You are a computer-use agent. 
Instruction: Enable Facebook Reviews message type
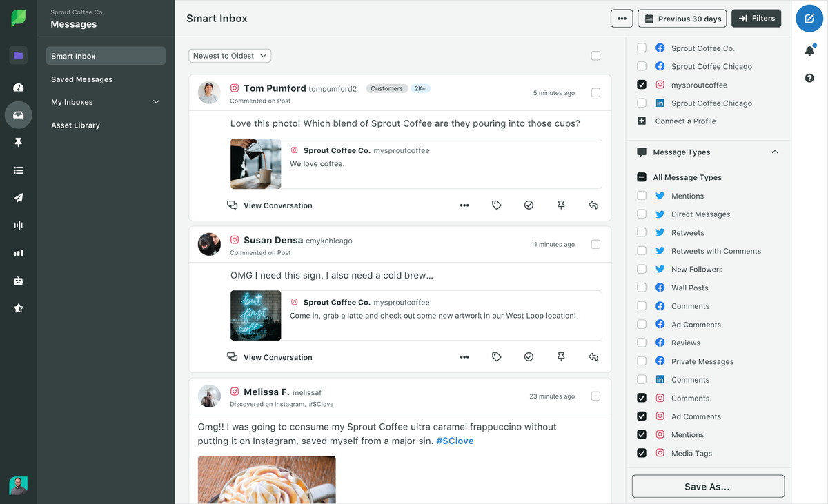642,343
